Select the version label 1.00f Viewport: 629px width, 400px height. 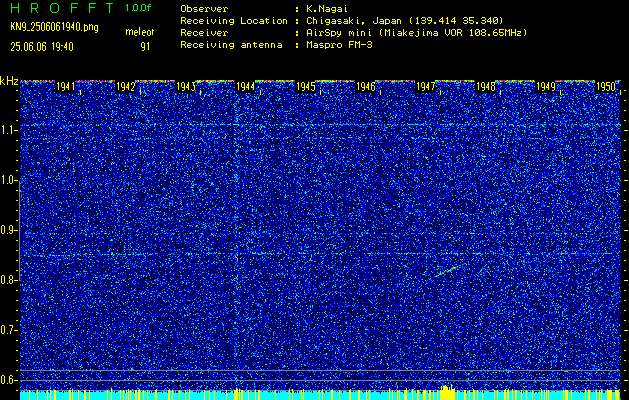click(x=138, y=8)
